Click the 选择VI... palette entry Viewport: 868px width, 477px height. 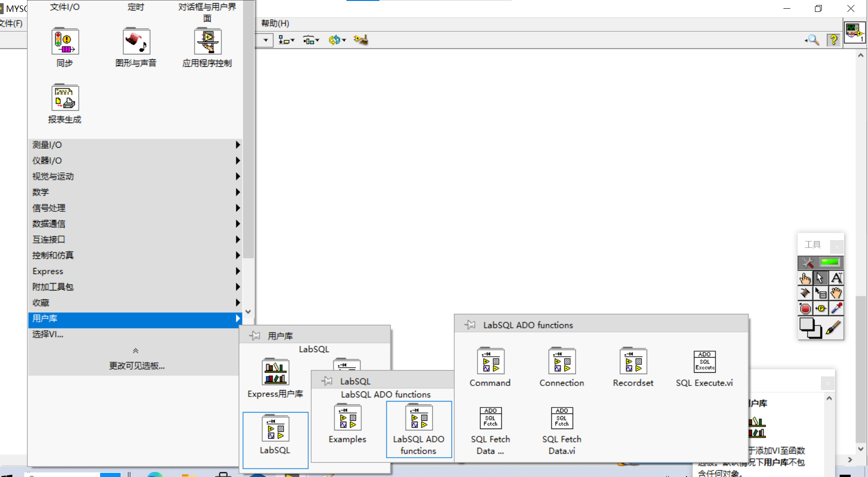pos(48,334)
